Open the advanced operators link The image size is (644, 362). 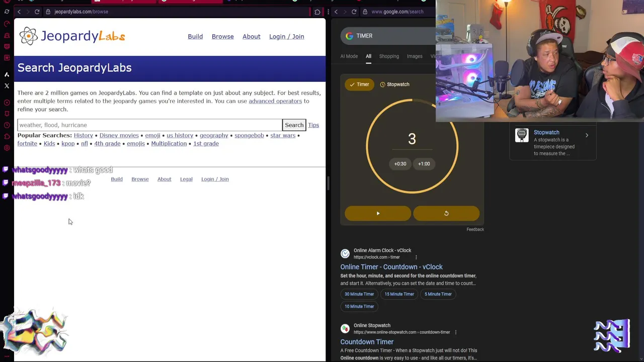point(275,101)
